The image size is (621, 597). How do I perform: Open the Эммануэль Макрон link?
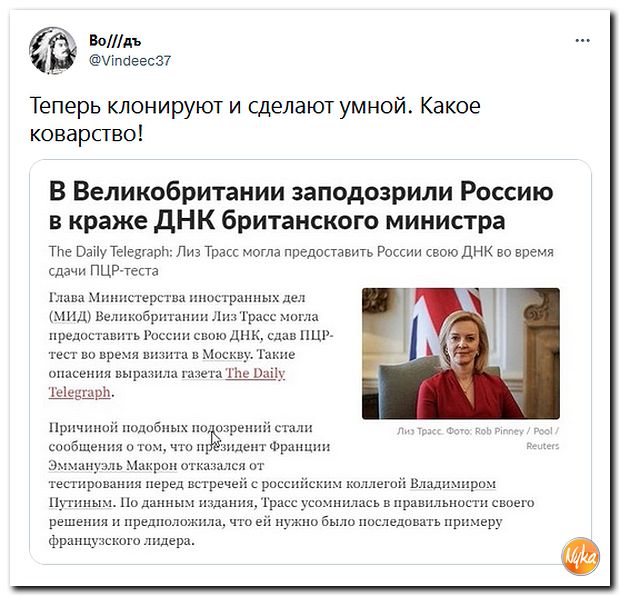pyautogui.click(x=113, y=465)
